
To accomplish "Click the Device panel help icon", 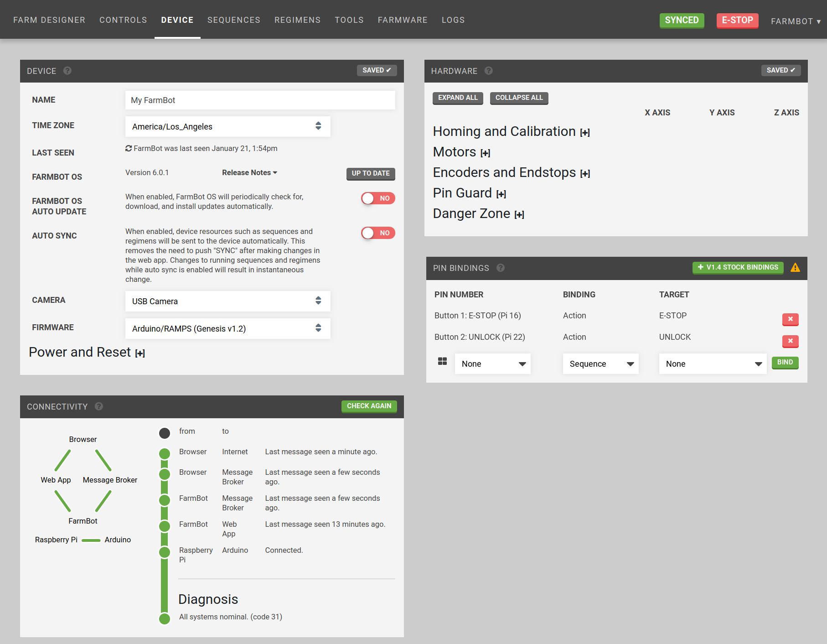I will [67, 71].
